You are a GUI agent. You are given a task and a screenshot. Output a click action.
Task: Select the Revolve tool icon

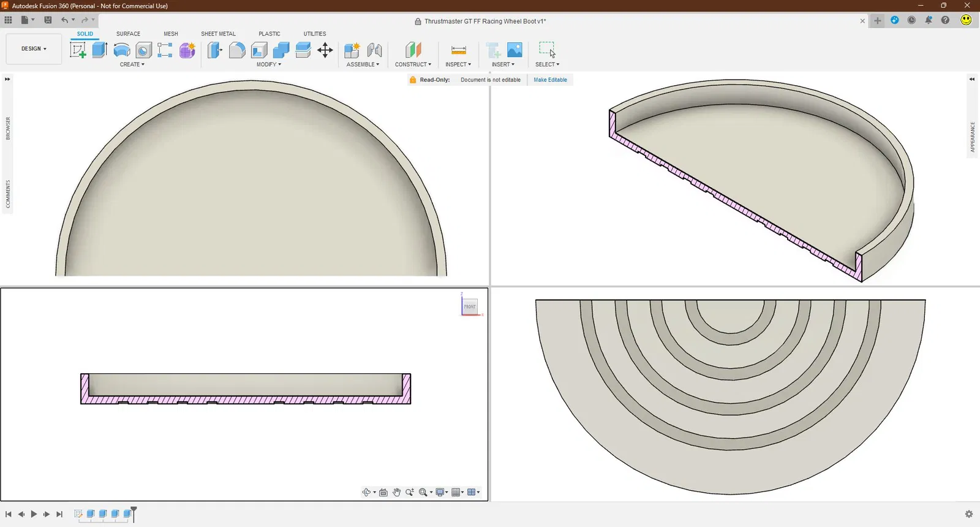click(x=122, y=50)
